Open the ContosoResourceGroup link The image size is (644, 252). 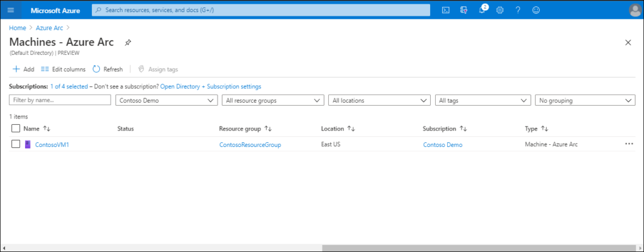pyautogui.click(x=250, y=144)
